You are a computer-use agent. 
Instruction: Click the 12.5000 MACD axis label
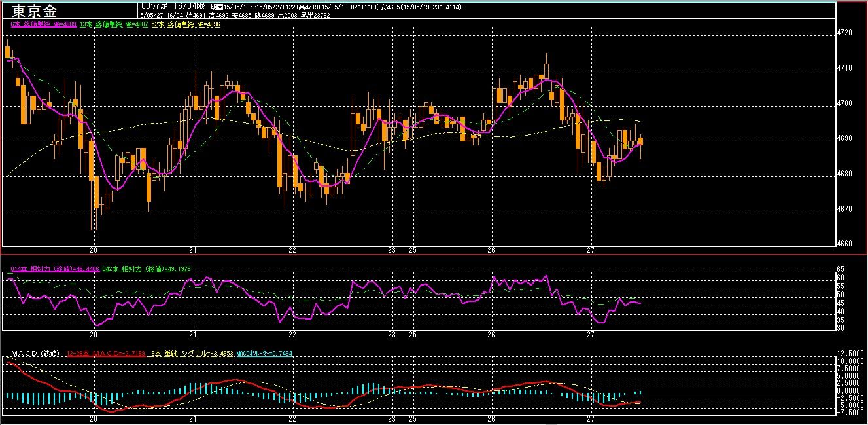(850, 354)
